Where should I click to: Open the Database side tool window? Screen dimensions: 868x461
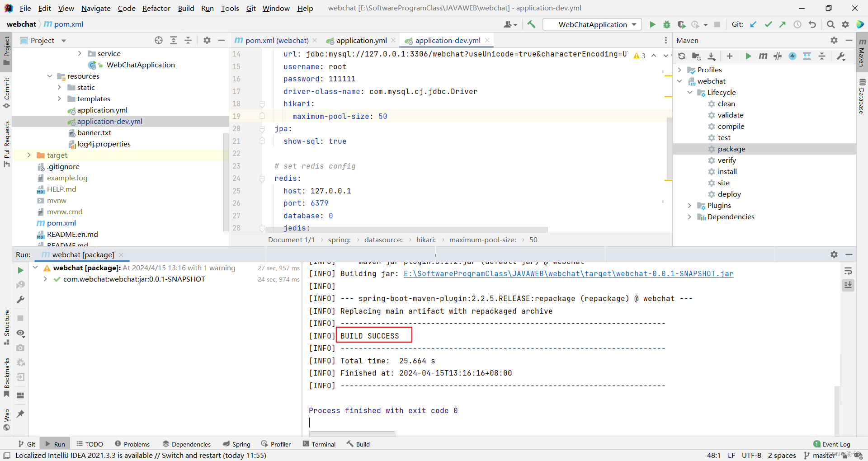pyautogui.click(x=862, y=96)
